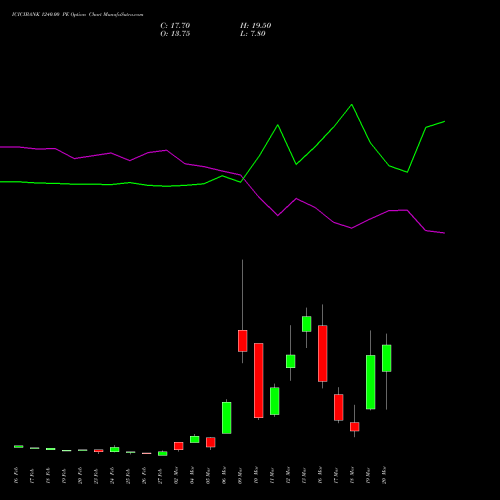This screenshot has height=500, width=500.
Task: Select the 13 Mar date label
Action: pyautogui.click(x=304, y=475)
